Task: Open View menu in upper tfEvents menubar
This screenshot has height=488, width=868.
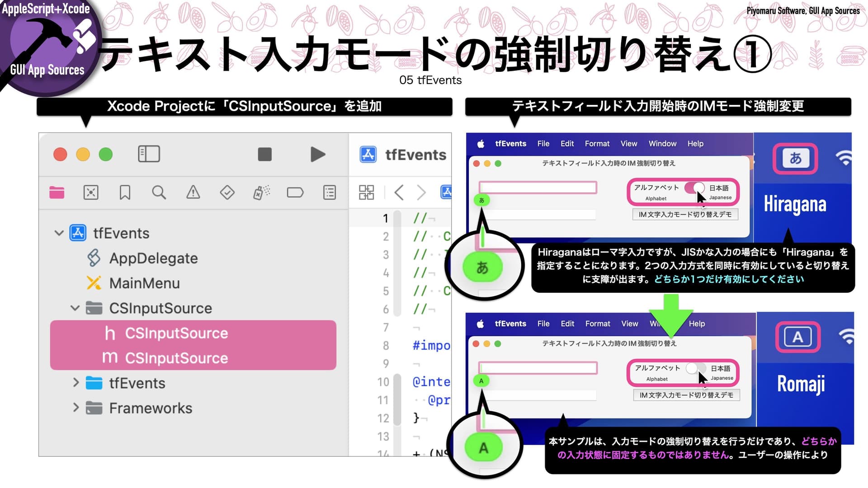Action: click(629, 144)
